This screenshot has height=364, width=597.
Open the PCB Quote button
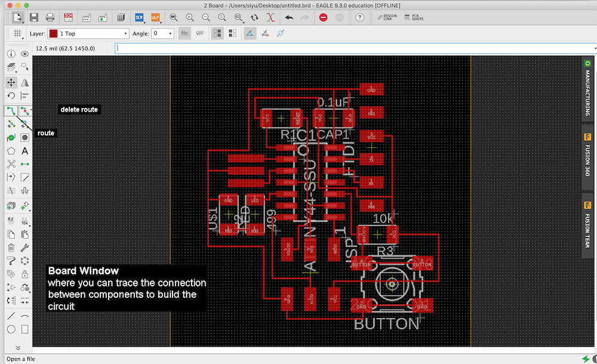414,17
